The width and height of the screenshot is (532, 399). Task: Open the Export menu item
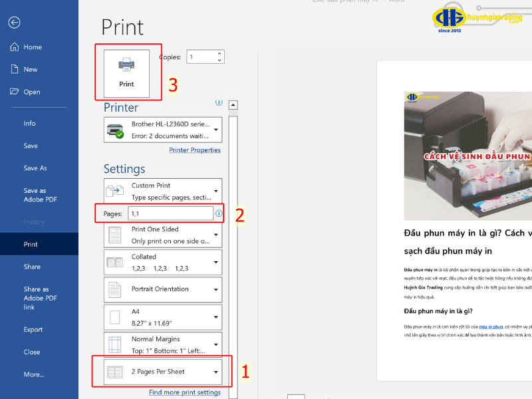[33, 330]
